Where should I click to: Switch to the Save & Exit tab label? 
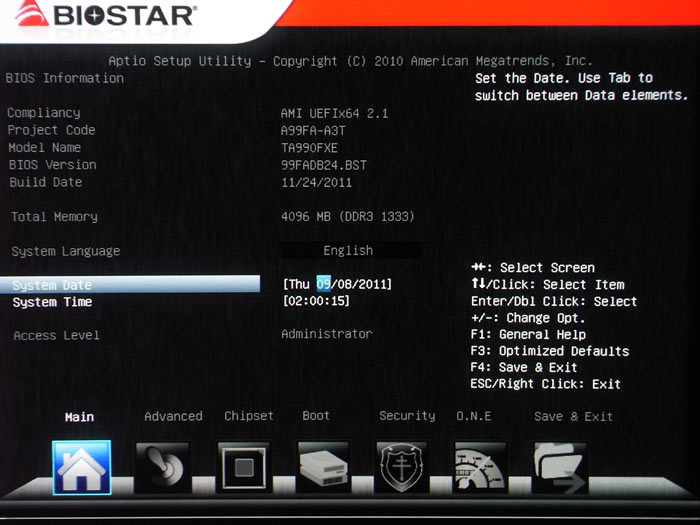pos(573,417)
